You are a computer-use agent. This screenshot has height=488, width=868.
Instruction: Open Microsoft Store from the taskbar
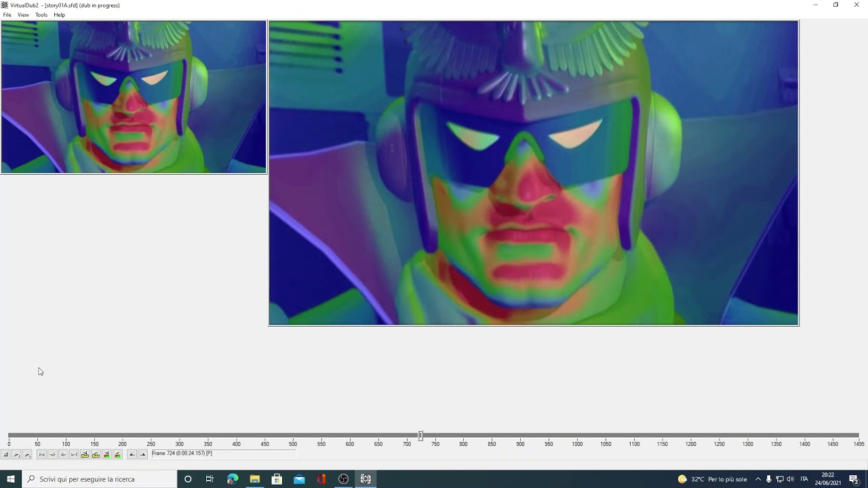(277, 479)
